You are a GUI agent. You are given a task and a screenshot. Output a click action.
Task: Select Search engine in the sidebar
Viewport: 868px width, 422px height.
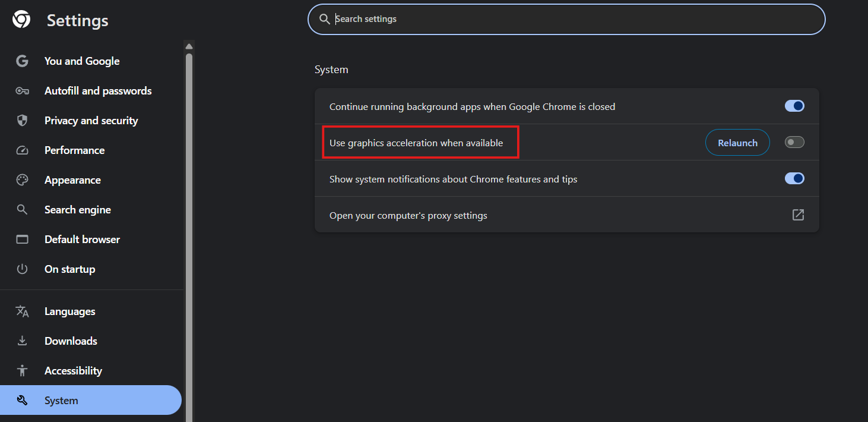77,210
